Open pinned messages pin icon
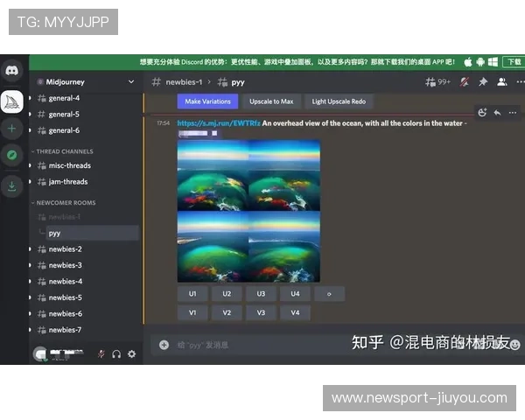This screenshot has height=420, width=525. (483, 82)
